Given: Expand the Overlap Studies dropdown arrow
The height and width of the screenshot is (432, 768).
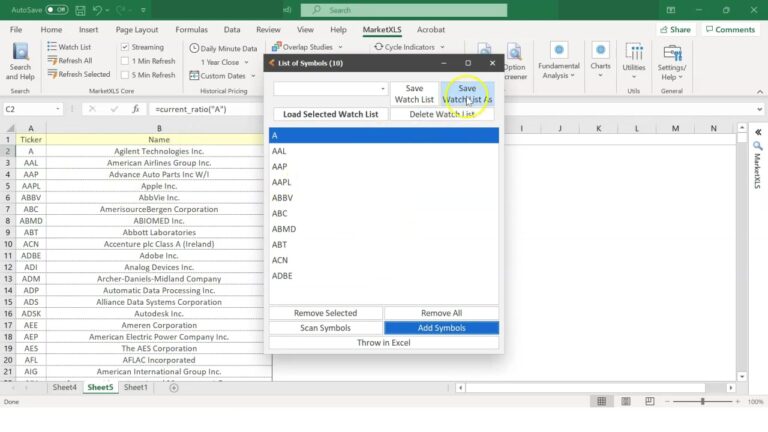Looking at the screenshot, I should pyautogui.click(x=340, y=47).
